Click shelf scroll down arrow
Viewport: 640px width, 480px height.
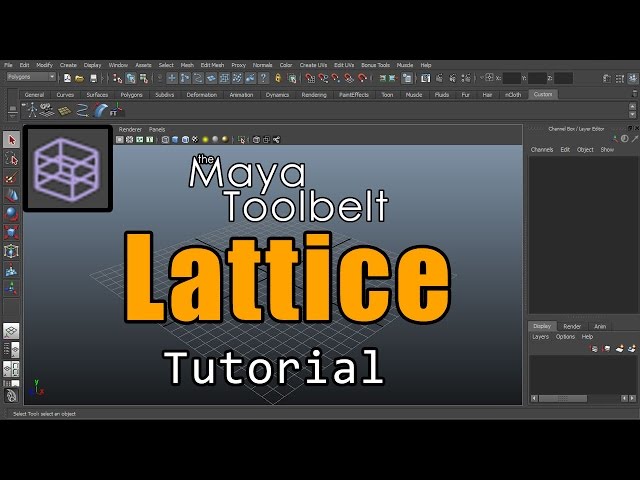(633, 115)
